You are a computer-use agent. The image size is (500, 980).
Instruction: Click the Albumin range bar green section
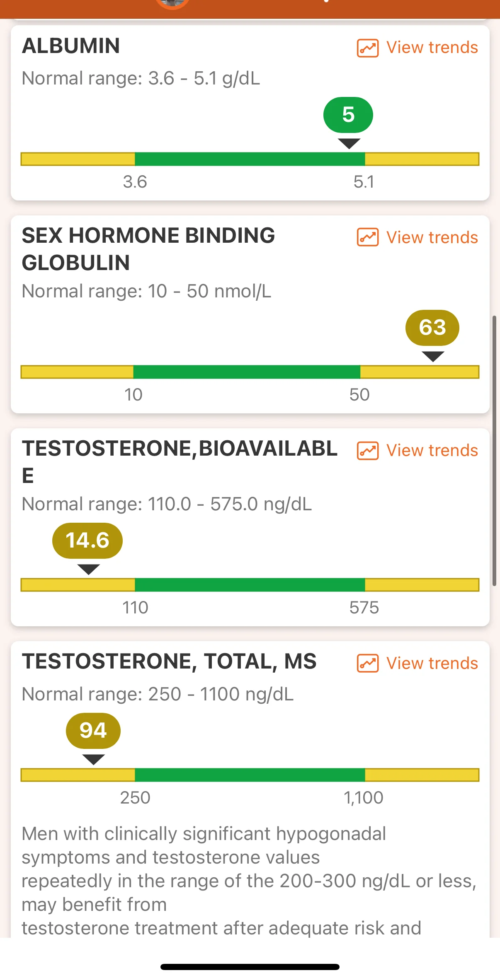coord(250,159)
